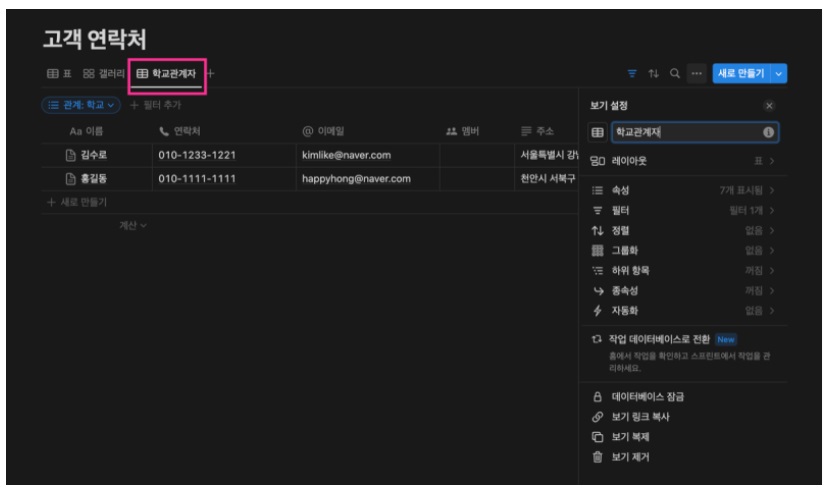The height and width of the screenshot is (491, 831).
Task: Select the address cell starting 서울특별시
Action: tap(546, 155)
